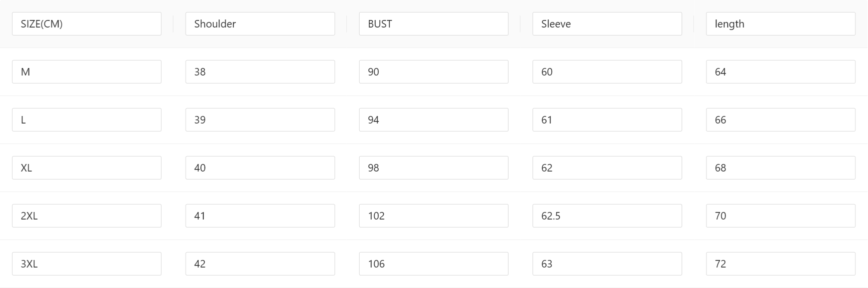This screenshot has height=288, width=868.
Task: Focus the length header field
Action: [x=780, y=24]
